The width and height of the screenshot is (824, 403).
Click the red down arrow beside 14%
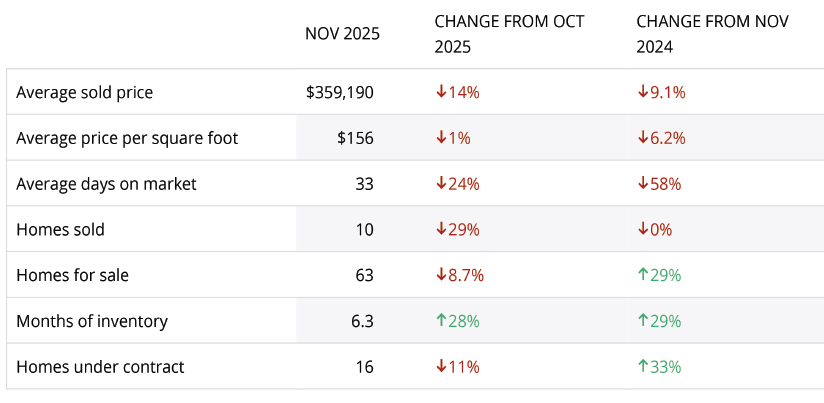[440, 92]
